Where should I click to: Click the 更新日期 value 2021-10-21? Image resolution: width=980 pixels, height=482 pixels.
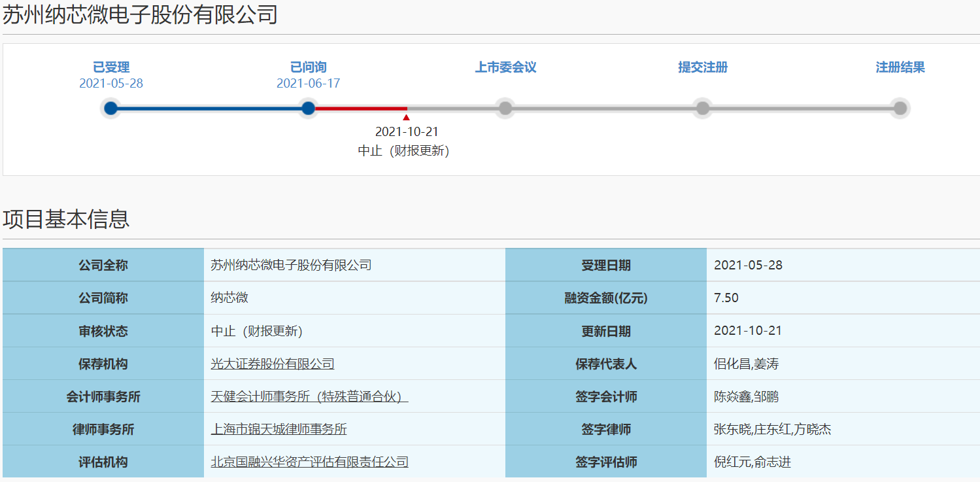click(748, 330)
